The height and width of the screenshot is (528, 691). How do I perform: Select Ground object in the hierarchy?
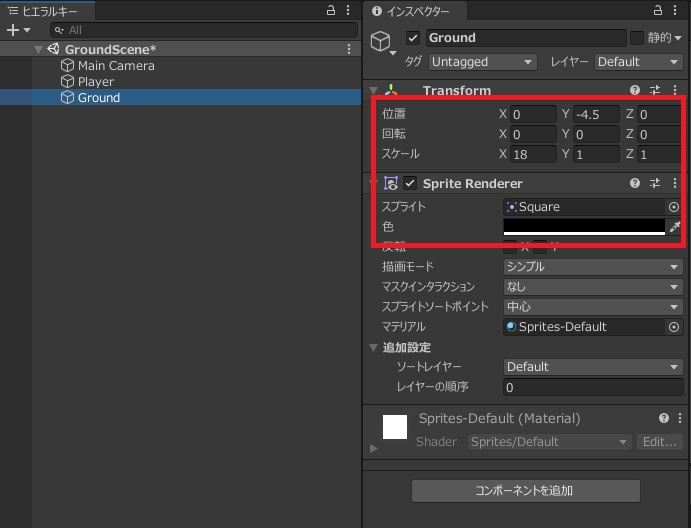(99, 97)
